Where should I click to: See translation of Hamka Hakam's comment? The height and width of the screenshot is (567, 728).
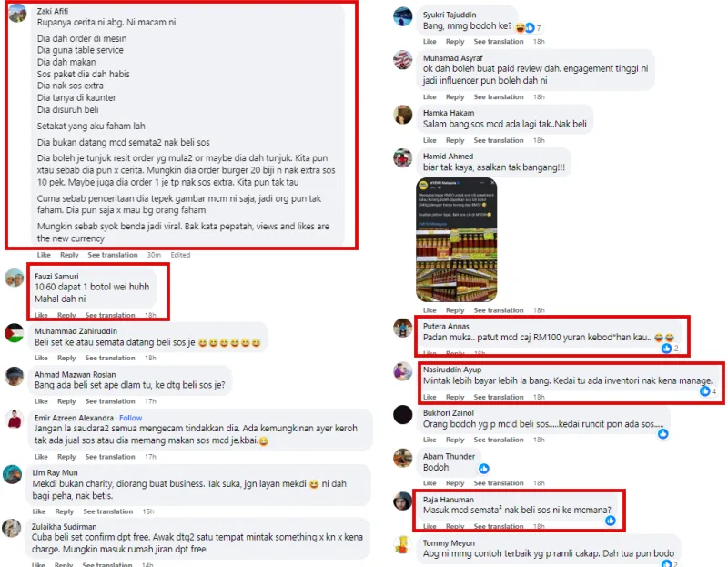coord(499,140)
